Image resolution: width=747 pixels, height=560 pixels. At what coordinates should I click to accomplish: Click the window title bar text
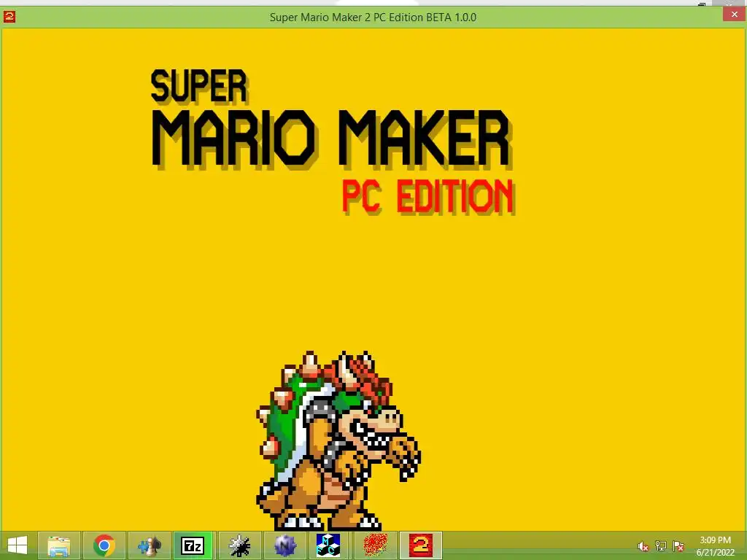tap(373, 17)
